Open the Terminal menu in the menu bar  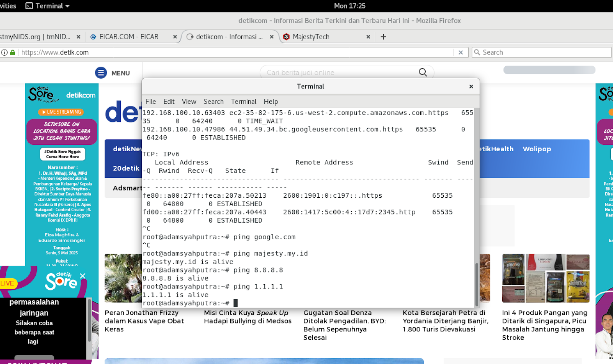coord(244,102)
